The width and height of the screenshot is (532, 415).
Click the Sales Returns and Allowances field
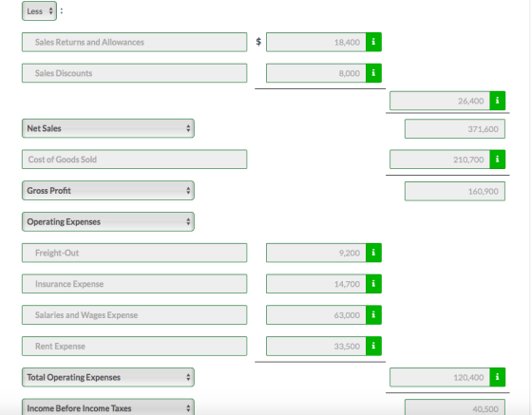click(134, 42)
